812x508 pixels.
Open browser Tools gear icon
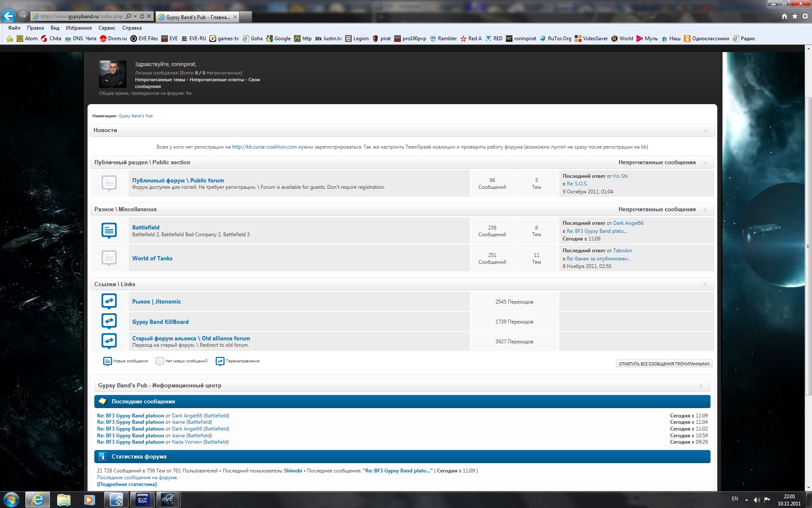coord(805,17)
